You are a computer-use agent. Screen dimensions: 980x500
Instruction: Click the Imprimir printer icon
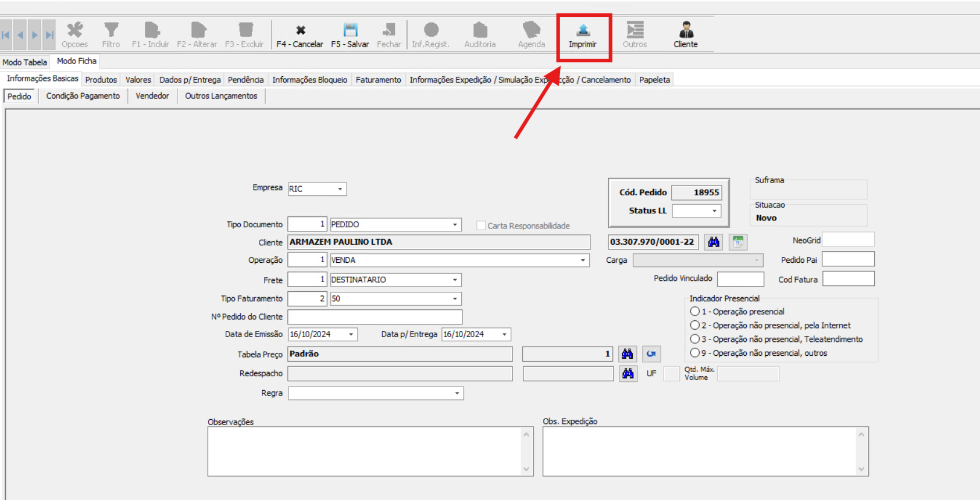tap(583, 30)
